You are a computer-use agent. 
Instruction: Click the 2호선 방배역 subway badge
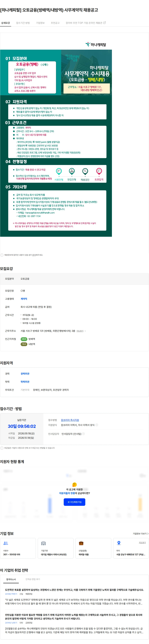click(24, 339)
